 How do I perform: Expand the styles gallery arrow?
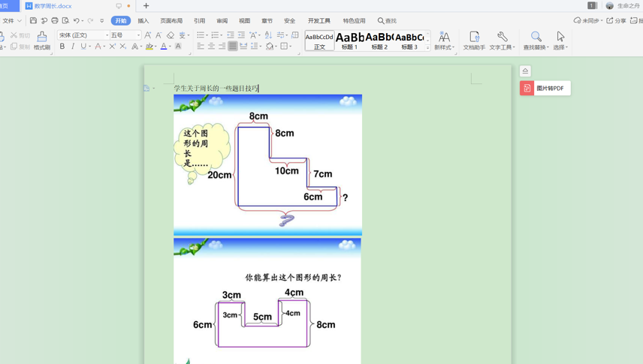pyautogui.click(x=427, y=48)
